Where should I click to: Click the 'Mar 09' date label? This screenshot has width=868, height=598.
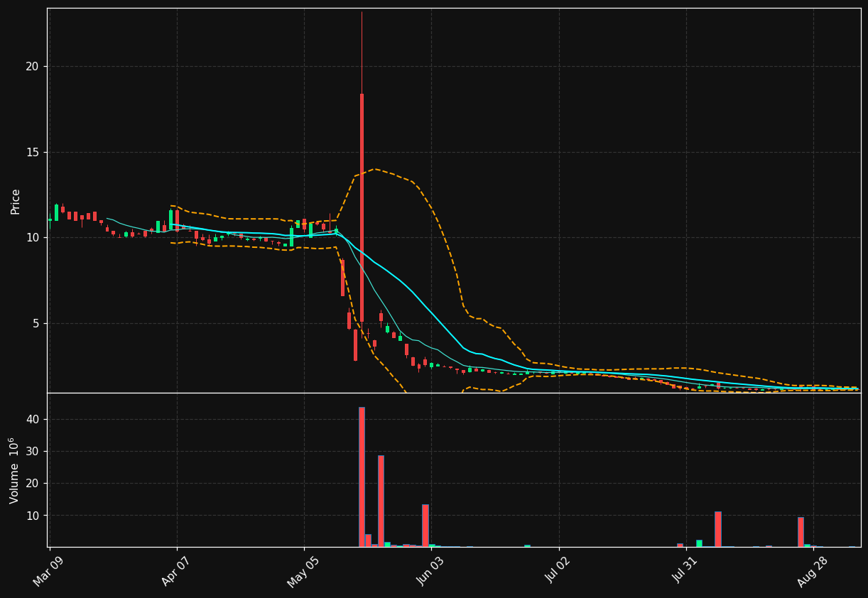[50, 571]
